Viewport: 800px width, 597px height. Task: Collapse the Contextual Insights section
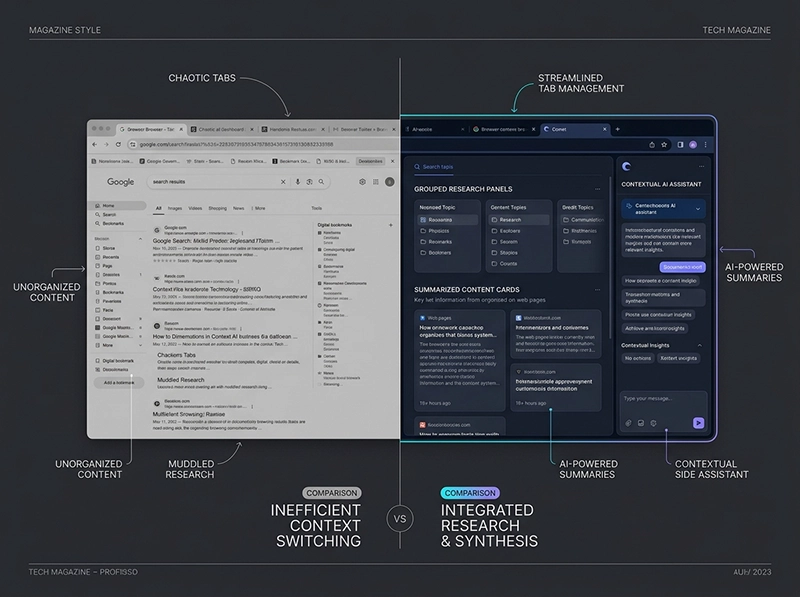coord(699,345)
